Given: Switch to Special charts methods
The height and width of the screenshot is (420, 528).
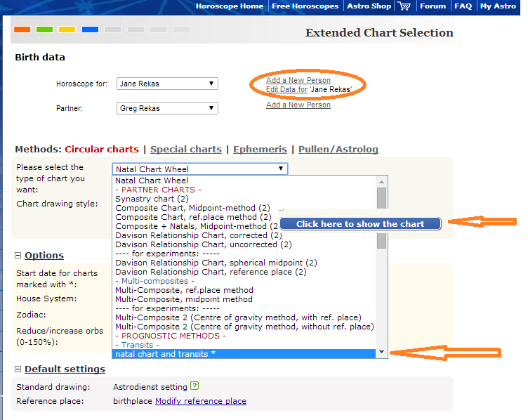Looking at the screenshot, I should pos(186,149).
